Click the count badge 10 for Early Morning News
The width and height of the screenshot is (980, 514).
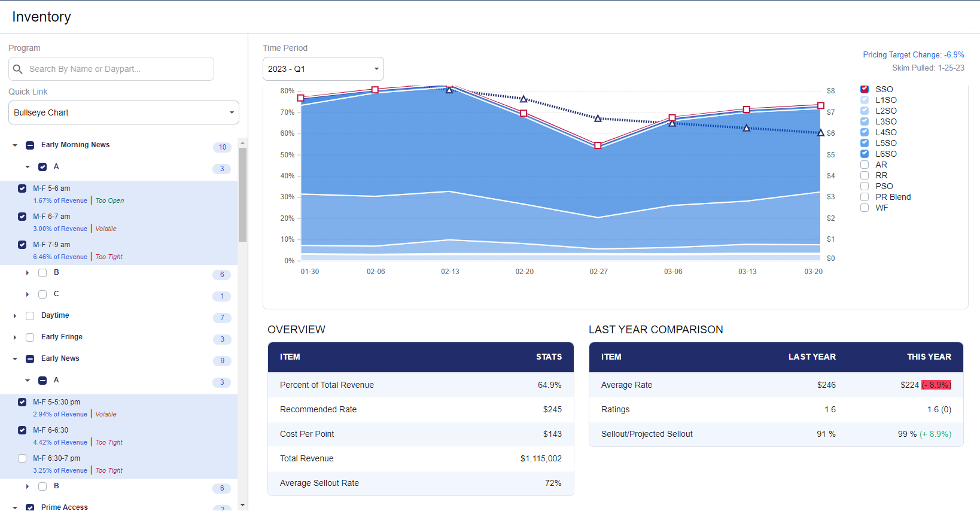[x=222, y=147]
